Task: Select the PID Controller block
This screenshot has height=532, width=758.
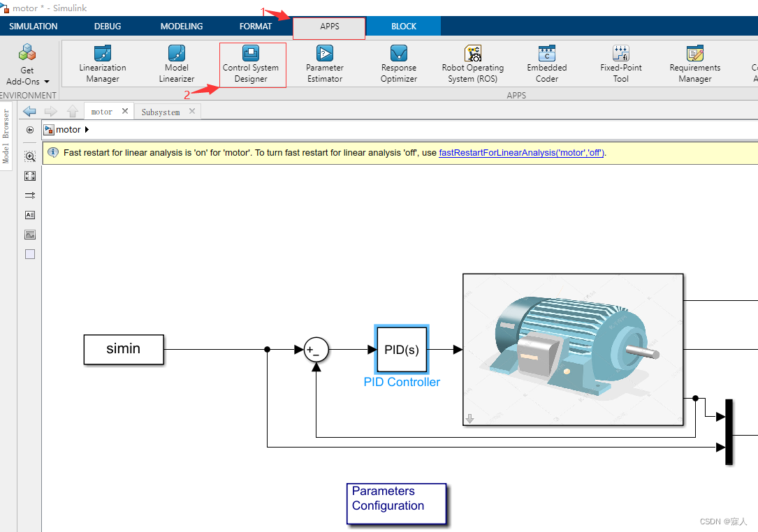Action: (401, 349)
